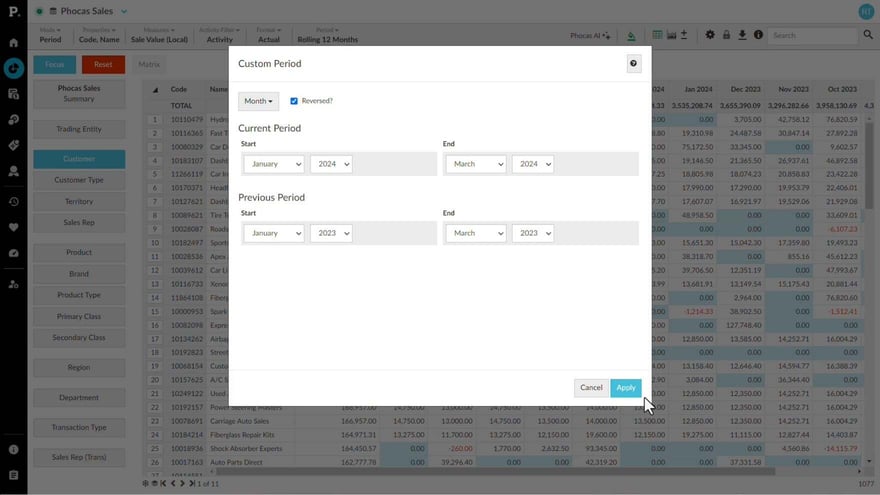
Task: Click the download icon in toolbar
Action: 742,35
